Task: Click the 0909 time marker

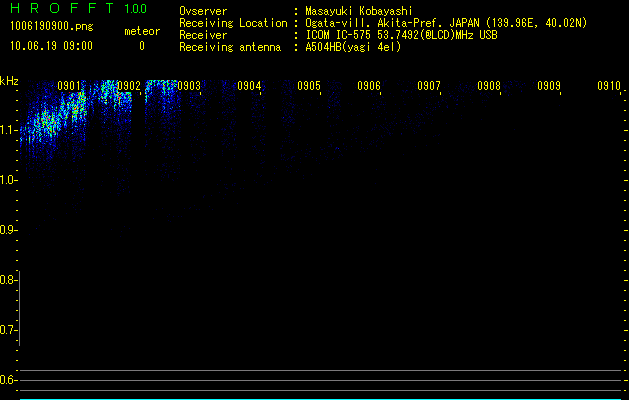Action: (549, 86)
